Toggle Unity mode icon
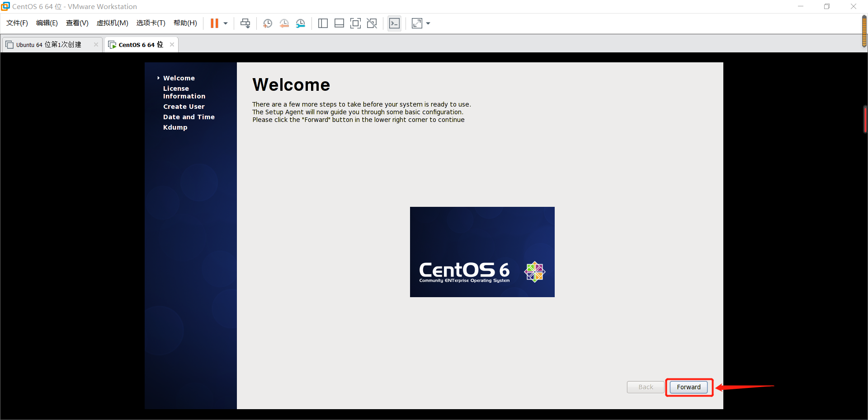The height and width of the screenshot is (420, 868). click(372, 23)
